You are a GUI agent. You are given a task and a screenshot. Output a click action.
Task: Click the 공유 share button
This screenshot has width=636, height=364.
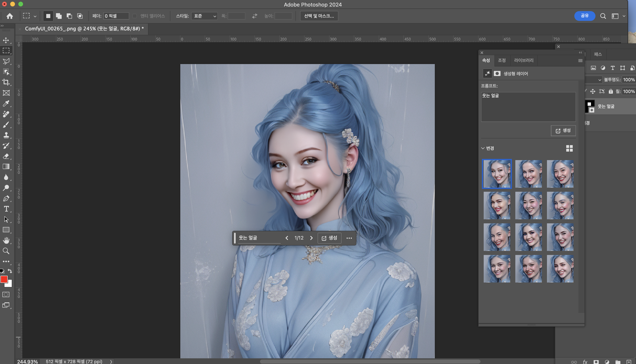[x=584, y=16]
